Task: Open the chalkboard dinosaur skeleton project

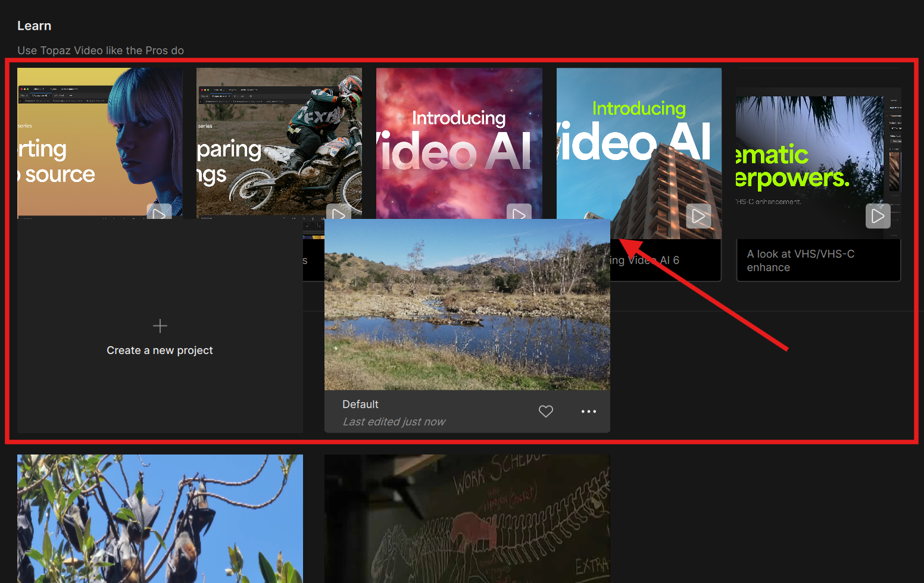Action: (x=467, y=518)
